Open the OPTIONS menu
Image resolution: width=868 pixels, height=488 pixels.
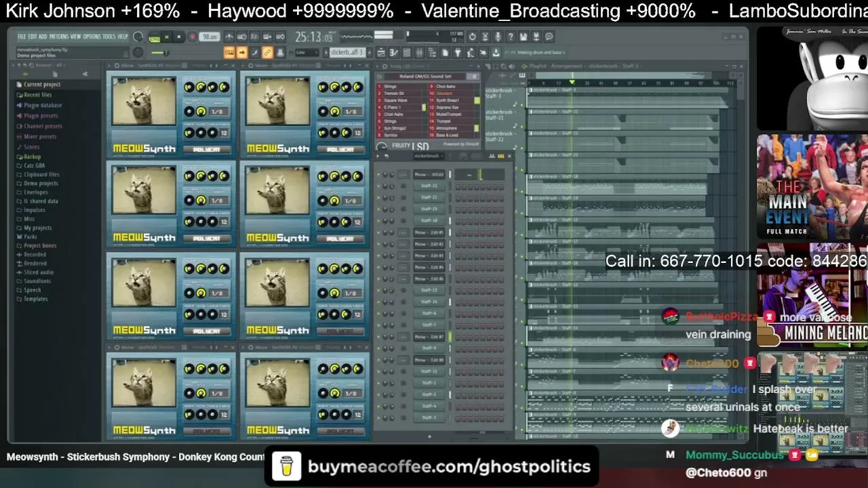(x=92, y=37)
